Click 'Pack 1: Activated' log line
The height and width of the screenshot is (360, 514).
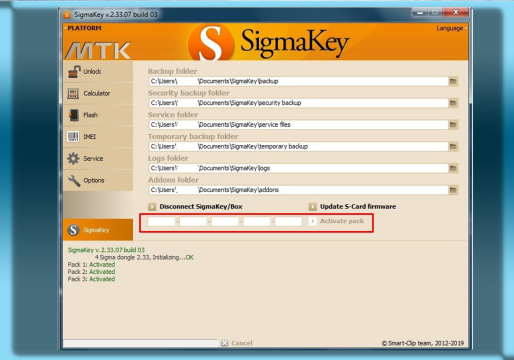91,264
